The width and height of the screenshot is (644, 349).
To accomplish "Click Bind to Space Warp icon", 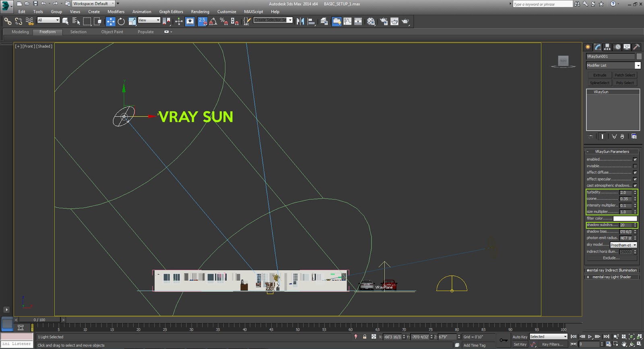I will [29, 21].
